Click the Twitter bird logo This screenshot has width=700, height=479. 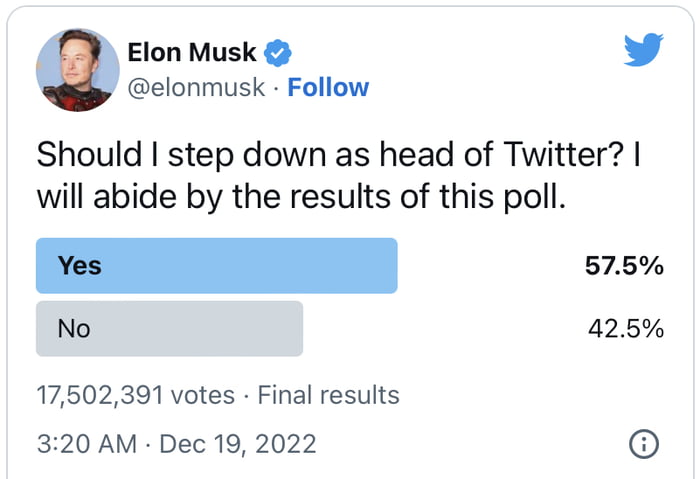coord(643,49)
